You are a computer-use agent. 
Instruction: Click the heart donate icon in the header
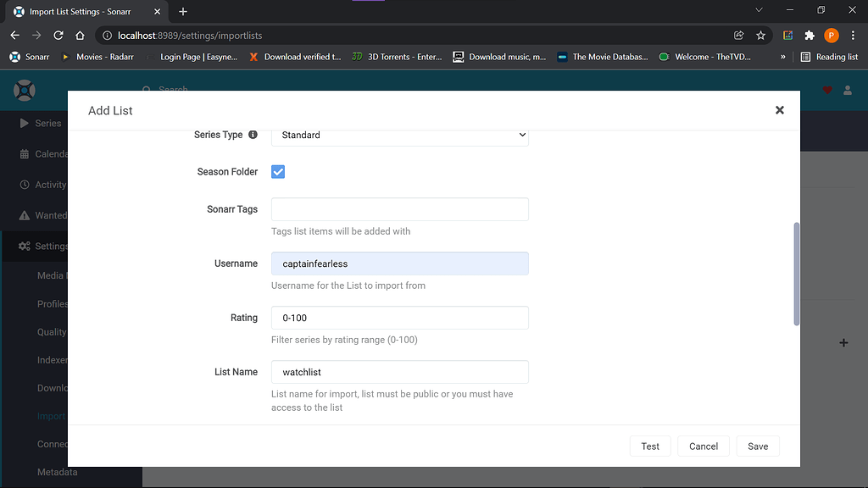point(827,91)
